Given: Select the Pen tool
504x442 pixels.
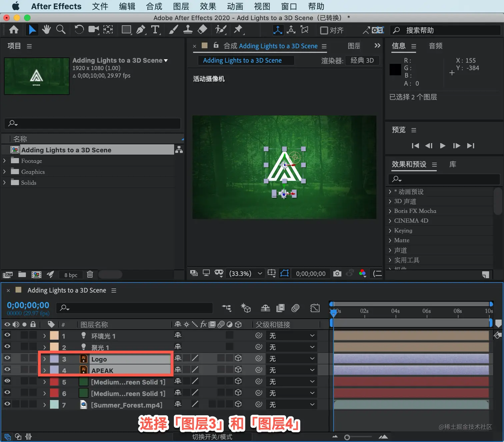Looking at the screenshot, I should [141, 30].
